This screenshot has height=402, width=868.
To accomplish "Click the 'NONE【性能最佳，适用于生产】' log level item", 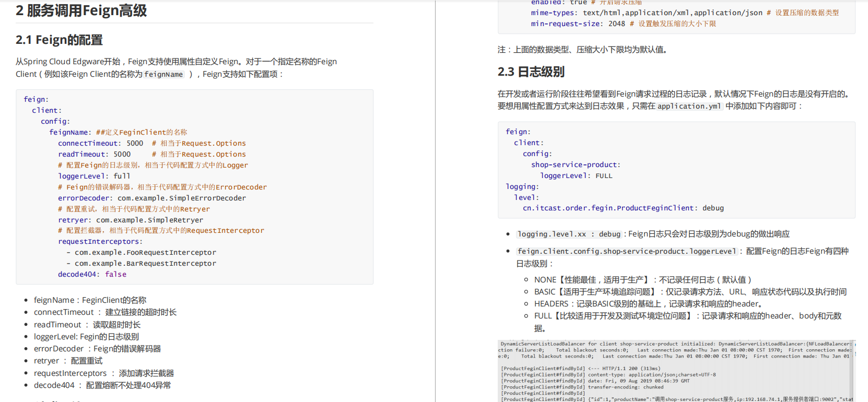I will coord(643,280).
